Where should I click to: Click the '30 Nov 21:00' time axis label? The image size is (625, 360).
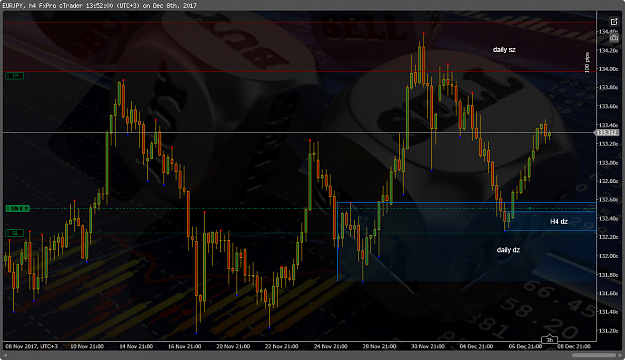coord(428,346)
